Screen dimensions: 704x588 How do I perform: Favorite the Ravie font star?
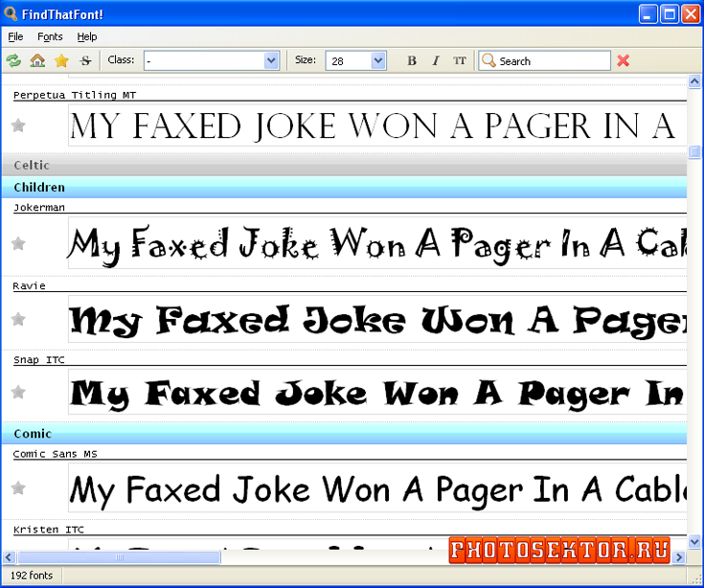[x=18, y=319]
